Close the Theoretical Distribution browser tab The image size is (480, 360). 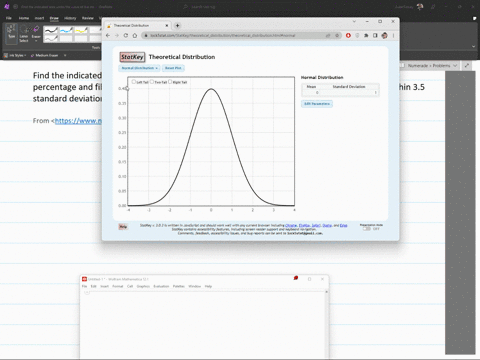(167, 26)
